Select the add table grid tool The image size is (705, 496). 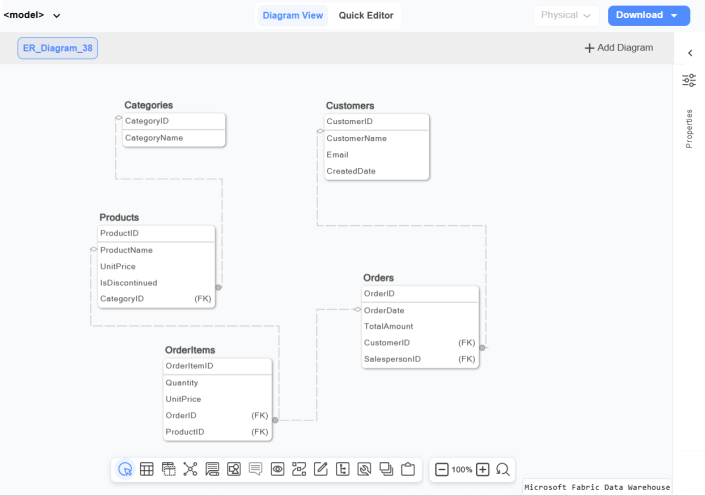coord(147,469)
